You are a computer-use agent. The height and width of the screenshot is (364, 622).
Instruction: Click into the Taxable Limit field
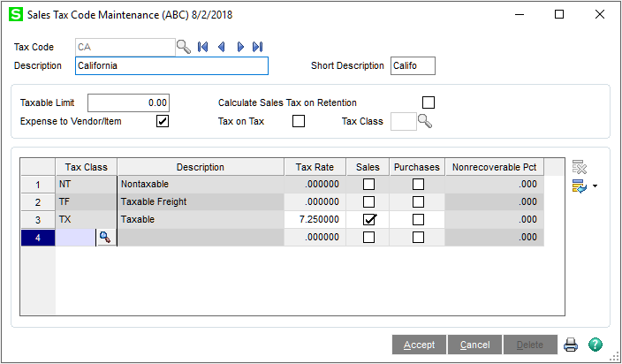[128, 102]
